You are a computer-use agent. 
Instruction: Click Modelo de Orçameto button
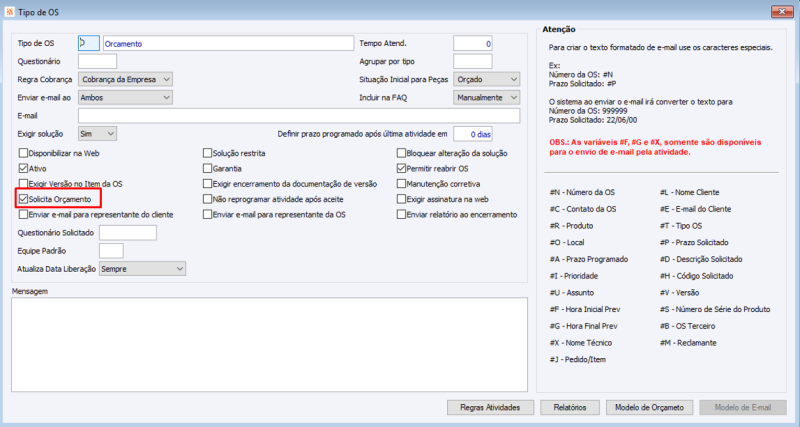point(649,408)
